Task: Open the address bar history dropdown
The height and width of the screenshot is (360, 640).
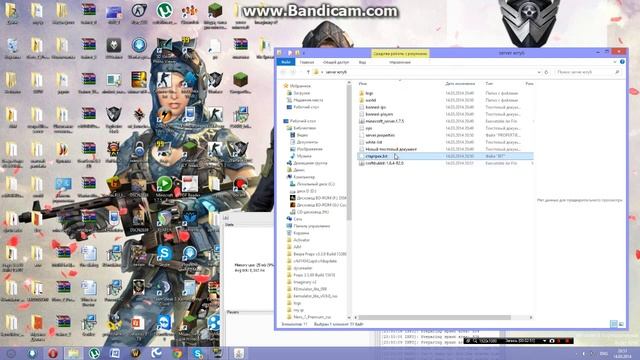Action: pyautogui.click(x=539, y=72)
